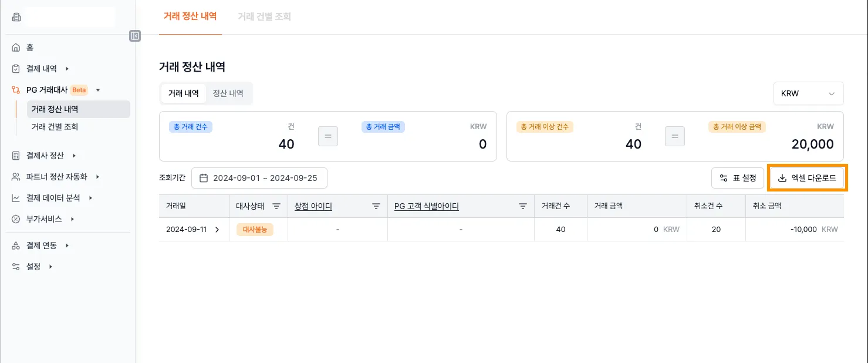The width and height of the screenshot is (868, 363).
Task: Click the 조회기간 date range field
Action: click(259, 178)
